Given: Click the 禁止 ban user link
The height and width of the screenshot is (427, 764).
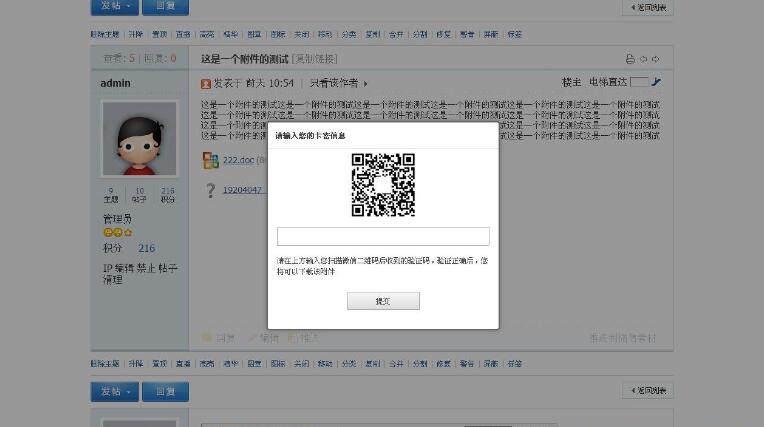Looking at the screenshot, I should point(146,268).
